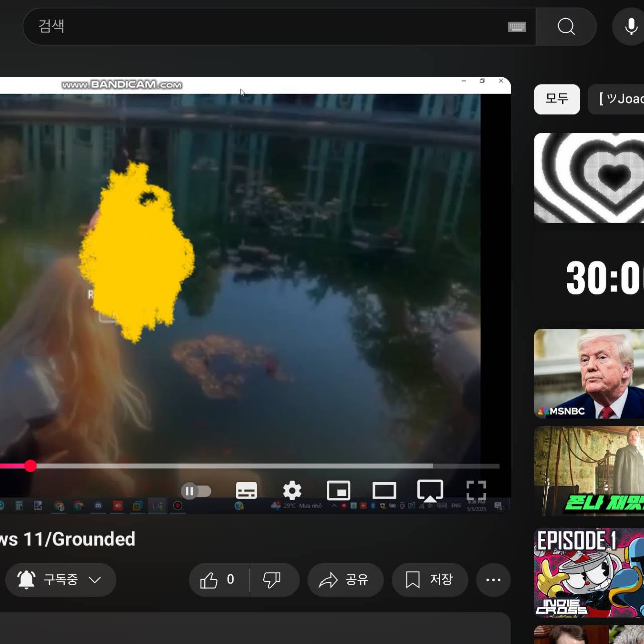Click the search magnifier button
The height and width of the screenshot is (644, 644).
[x=566, y=26]
